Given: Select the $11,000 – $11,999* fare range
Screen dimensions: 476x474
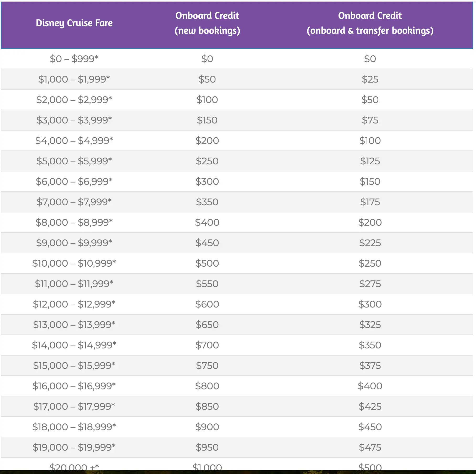Looking at the screenshot, I should 74,284.
